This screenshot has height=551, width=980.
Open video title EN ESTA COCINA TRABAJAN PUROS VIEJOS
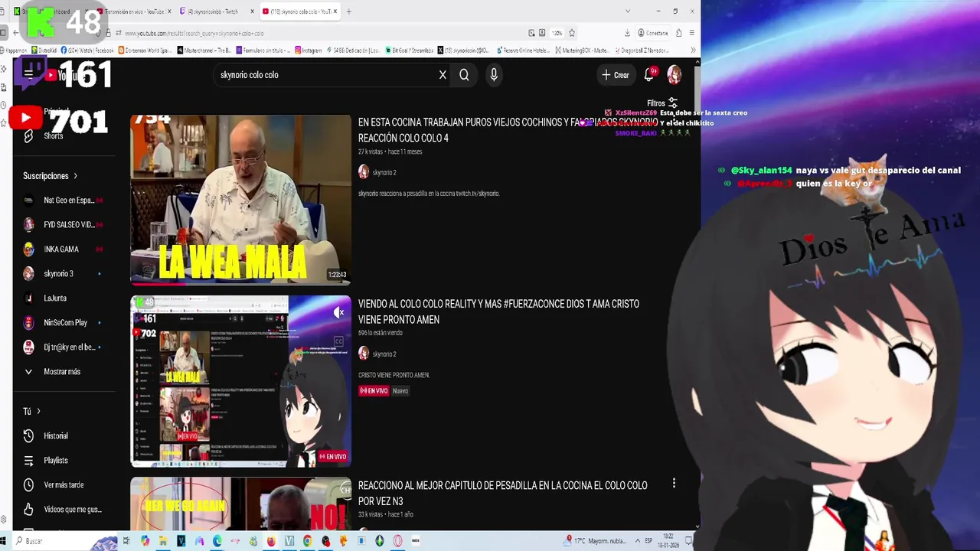click(x=508, y=130)
